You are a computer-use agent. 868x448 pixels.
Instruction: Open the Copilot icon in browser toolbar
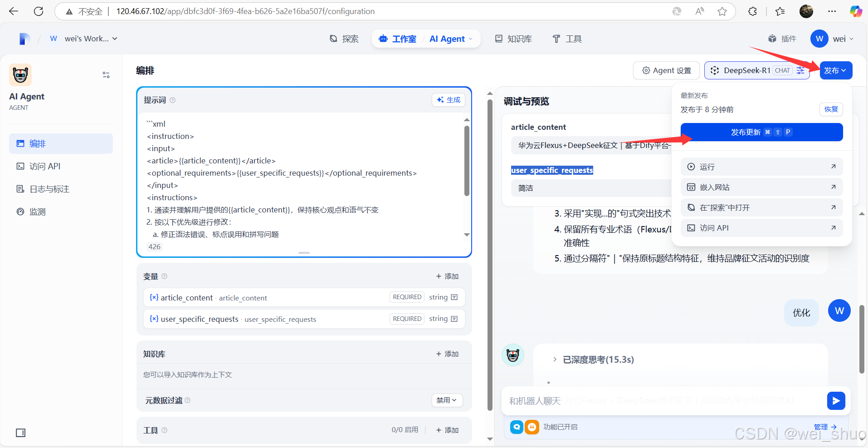(856, 11)
